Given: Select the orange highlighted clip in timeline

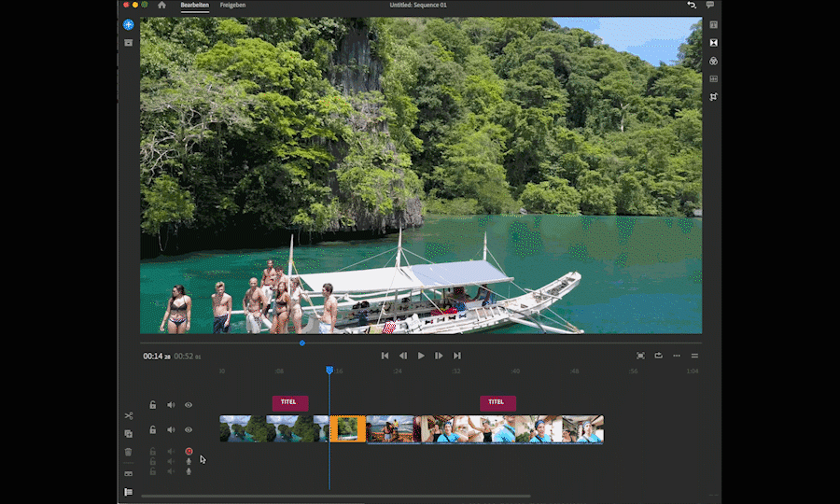Looking at the screenshot, I should coord(348,429).
